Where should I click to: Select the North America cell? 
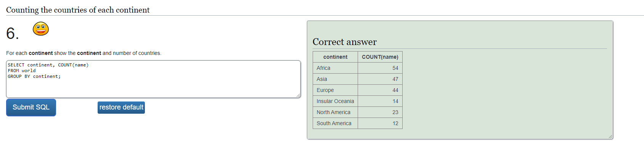tap(335, 112)
